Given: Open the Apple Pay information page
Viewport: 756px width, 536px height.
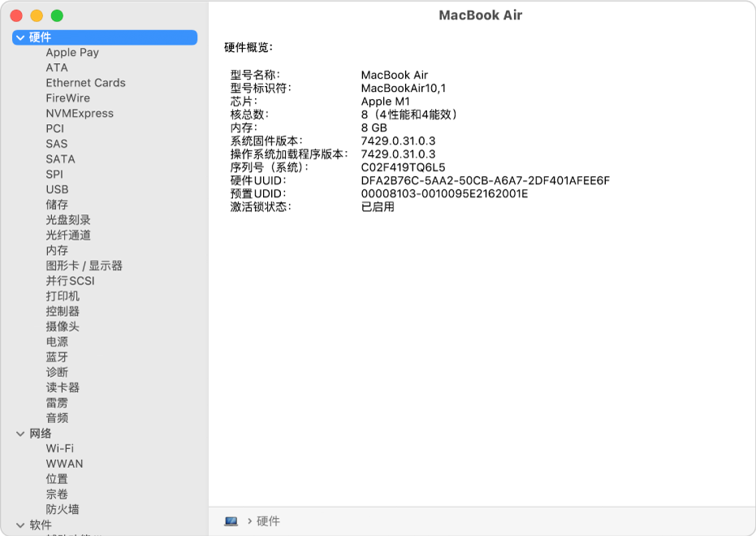Looking at the screenshot, I should coord(71,52).
